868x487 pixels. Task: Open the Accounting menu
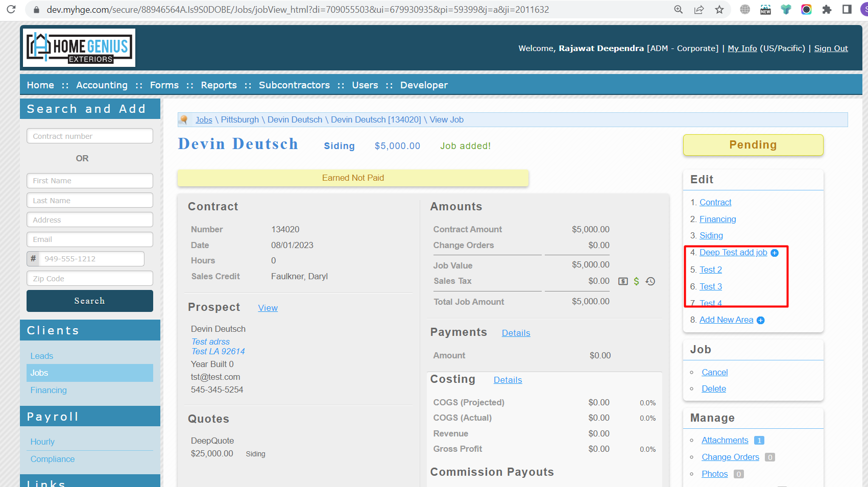click(102, 85)
